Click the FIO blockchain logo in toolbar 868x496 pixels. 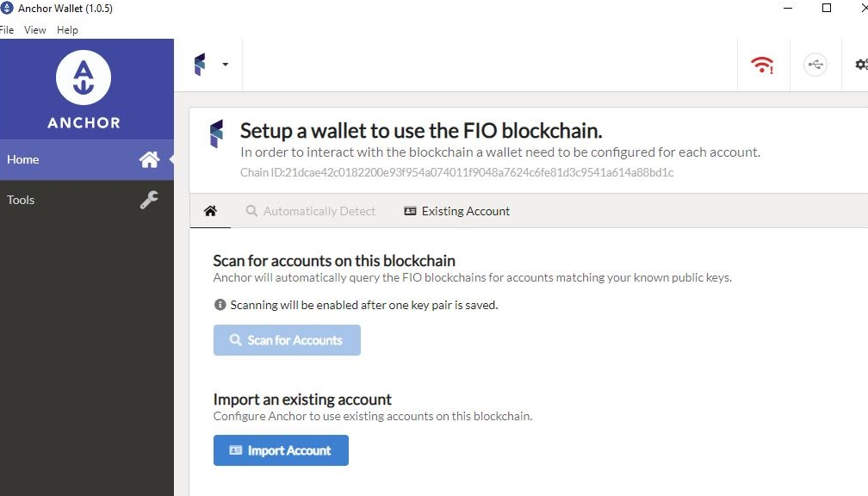coord(200,65)
